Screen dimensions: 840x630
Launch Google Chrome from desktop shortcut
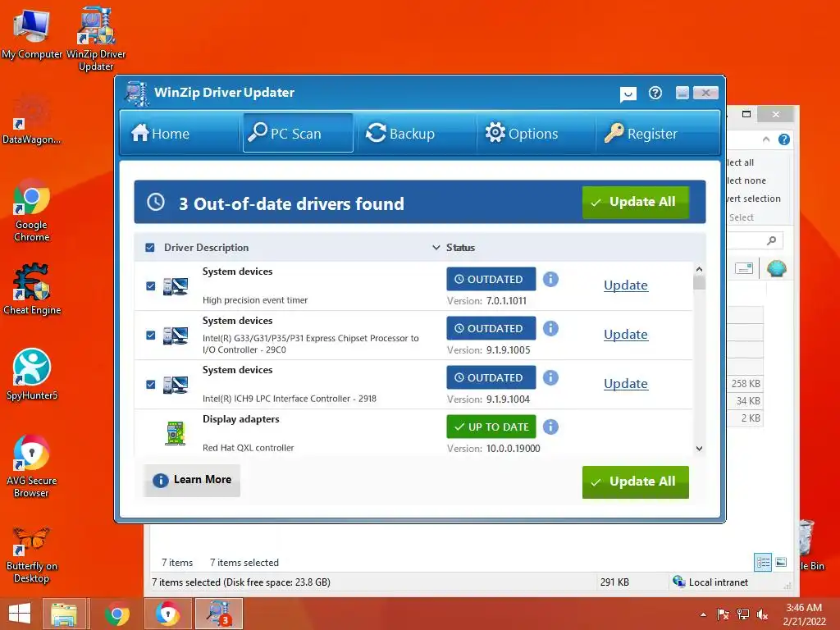(31, 211)
